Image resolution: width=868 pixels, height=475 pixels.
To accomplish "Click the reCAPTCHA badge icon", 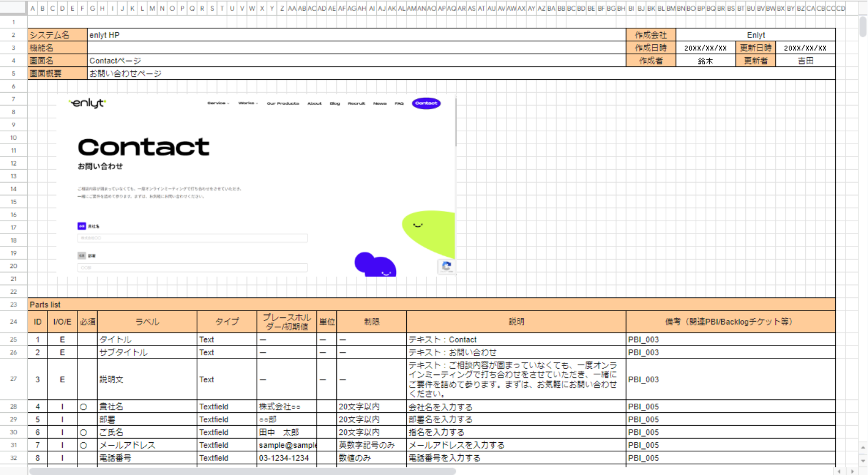I will pyautogui.click(x=446, y=266).
